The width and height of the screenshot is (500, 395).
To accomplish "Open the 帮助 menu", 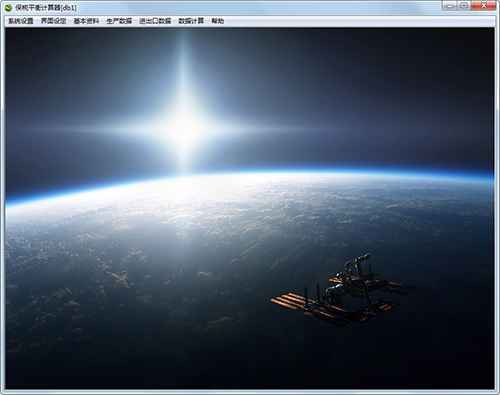I will click(x=217, y=21).
